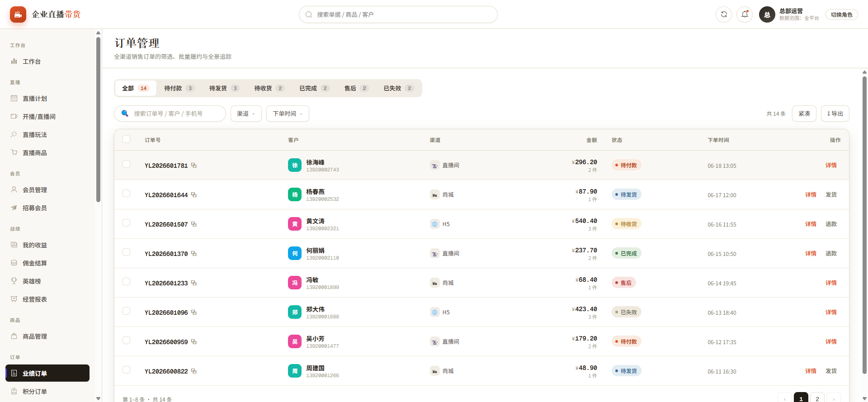Check the box for order YL2026600822
This screenshot has height=402, width=868.
[127, 370]
